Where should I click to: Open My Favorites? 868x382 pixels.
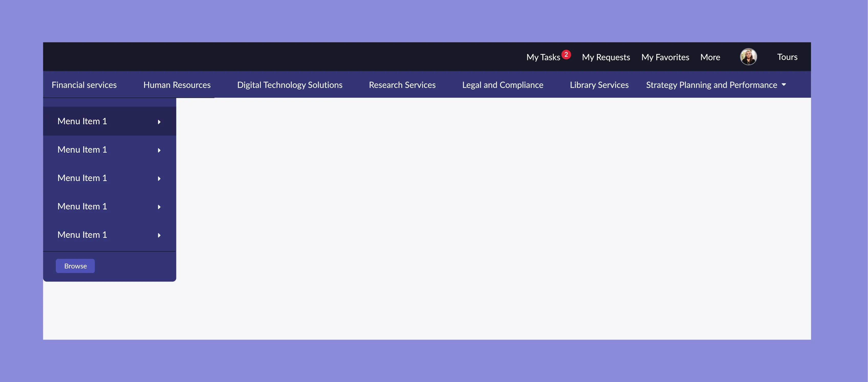click(x=665, y=57)
